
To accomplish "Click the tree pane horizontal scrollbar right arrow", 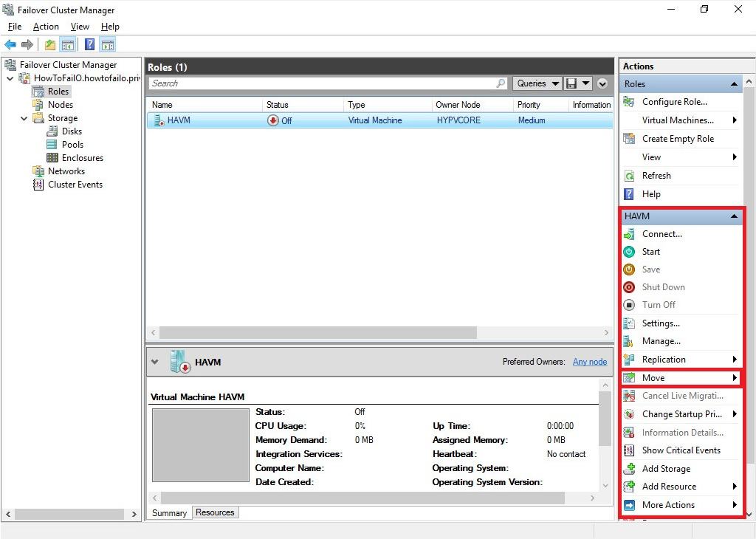I will (x=134, y=515).
